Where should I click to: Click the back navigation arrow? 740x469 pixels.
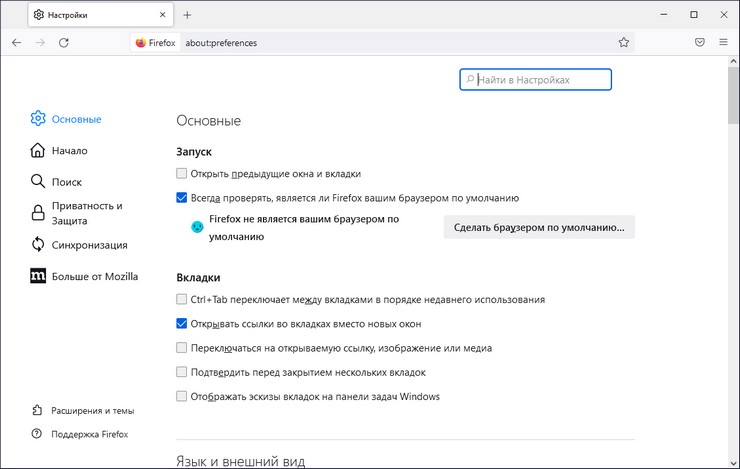(17, 43)
